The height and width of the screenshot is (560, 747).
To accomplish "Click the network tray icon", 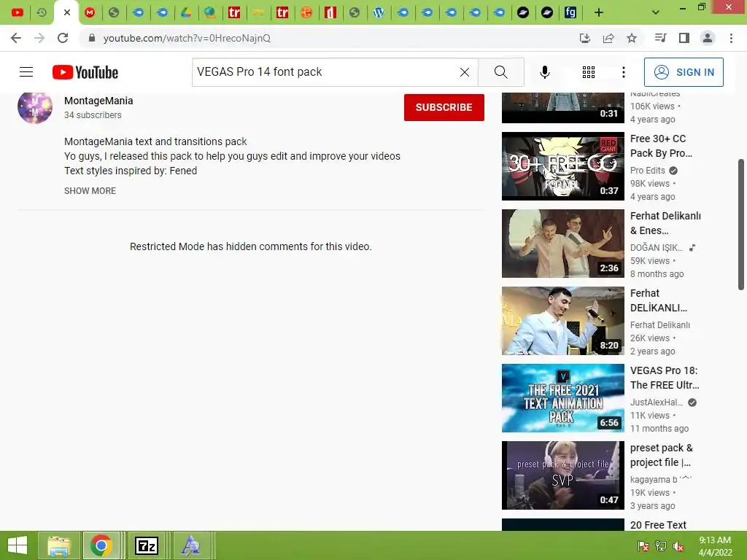I will point(661,546).
